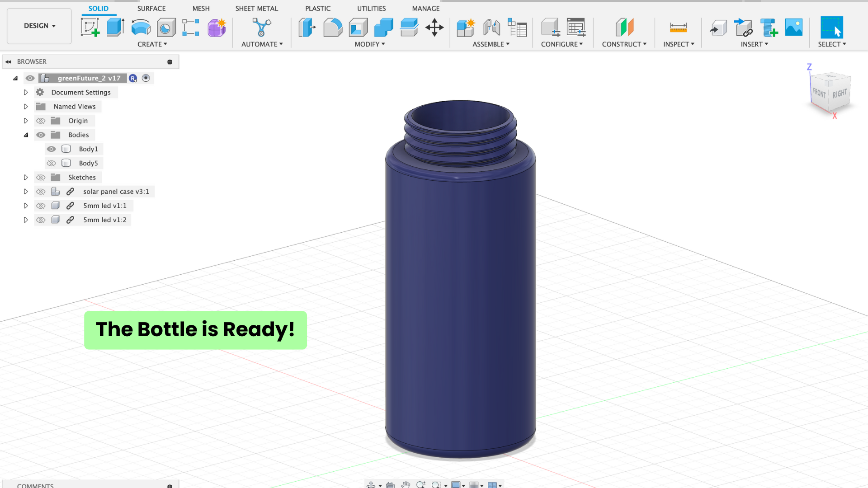Screen dimensions: 868x488
Task: Click the Insert Fastener link icon
Action: (743, 28)
